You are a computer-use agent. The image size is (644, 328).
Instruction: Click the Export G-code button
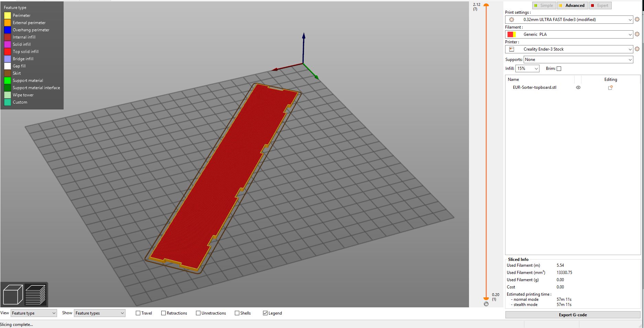tap(572, 315)
